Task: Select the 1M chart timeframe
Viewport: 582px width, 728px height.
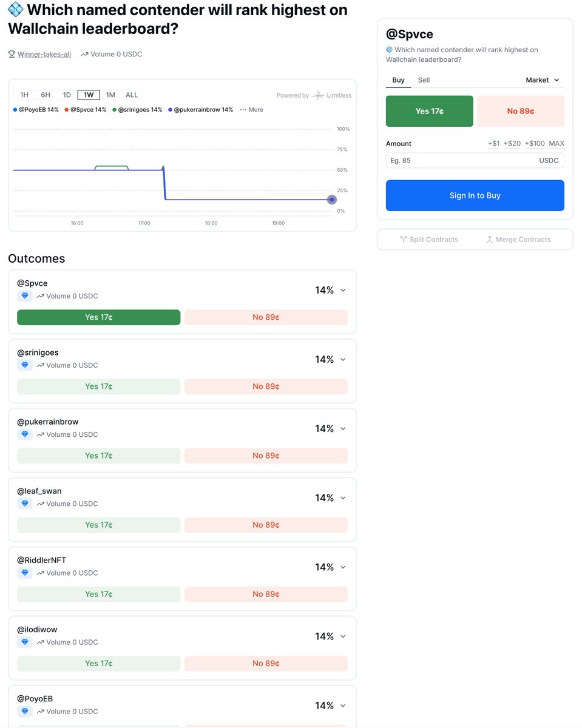Action: tap(110, 95)
